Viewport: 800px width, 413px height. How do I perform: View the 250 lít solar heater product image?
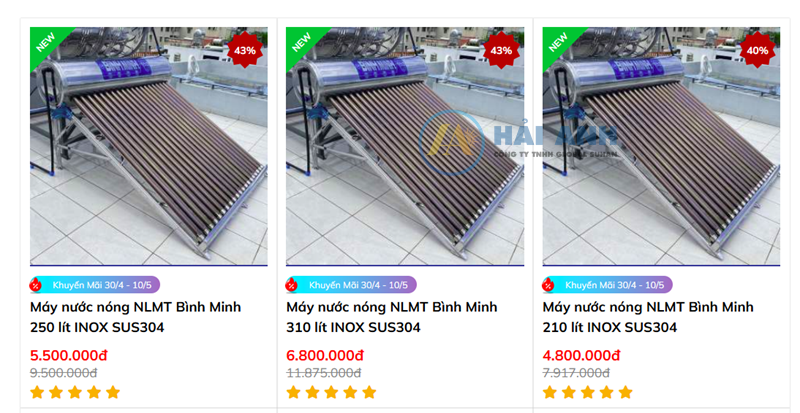148,146
